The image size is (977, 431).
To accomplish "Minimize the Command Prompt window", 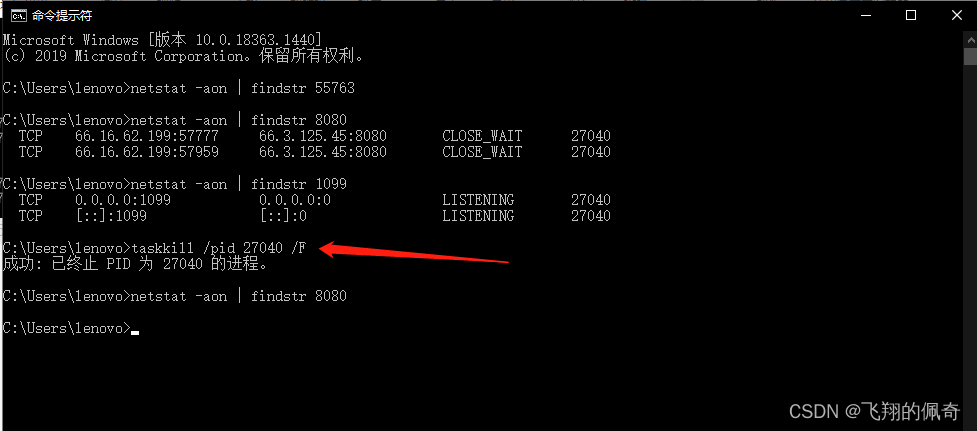I will [x=863, y=16].
